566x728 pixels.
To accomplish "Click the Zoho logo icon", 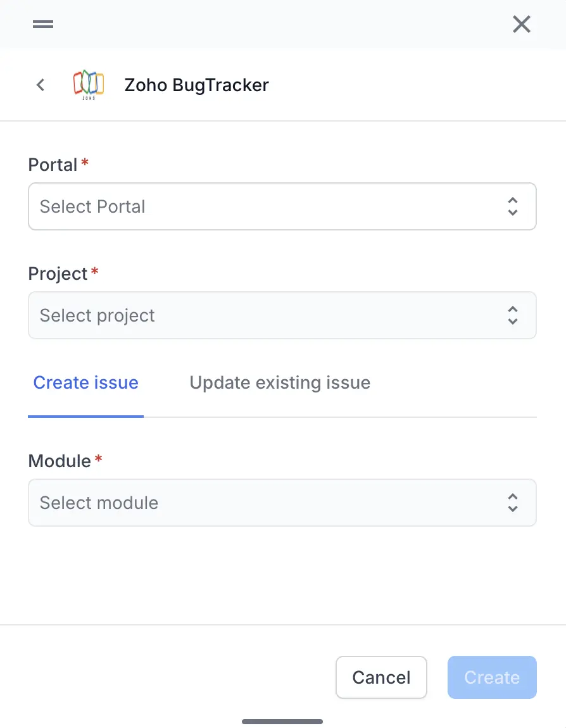I will click(89, 85).
